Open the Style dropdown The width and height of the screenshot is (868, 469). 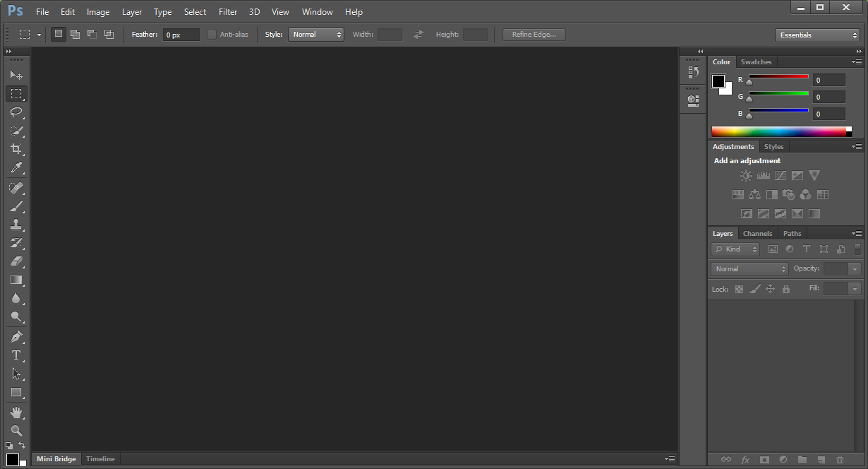[x=315, y=34]
